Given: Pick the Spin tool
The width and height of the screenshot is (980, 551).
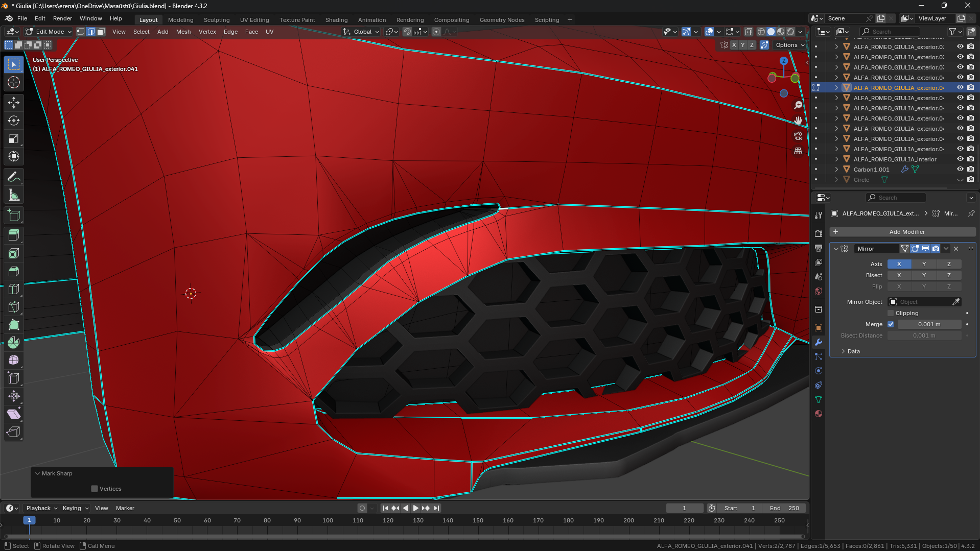Looking at the screenshot, I should 14,343.
